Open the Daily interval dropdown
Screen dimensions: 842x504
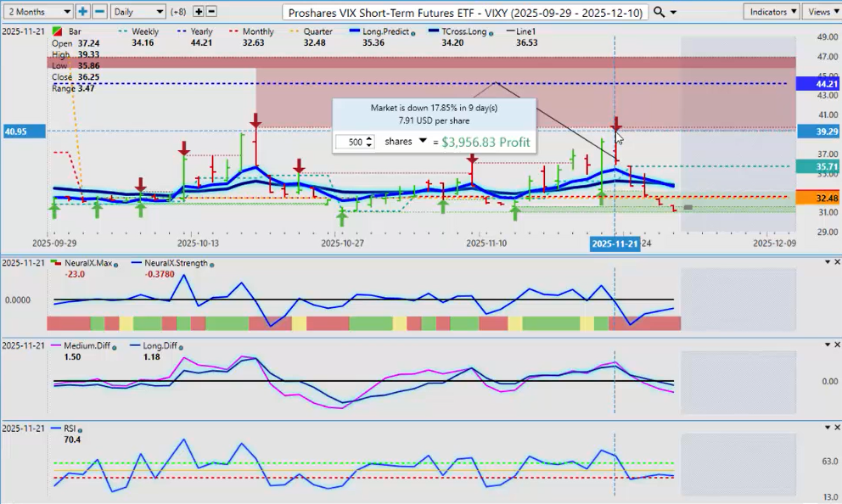click(138, 11)
